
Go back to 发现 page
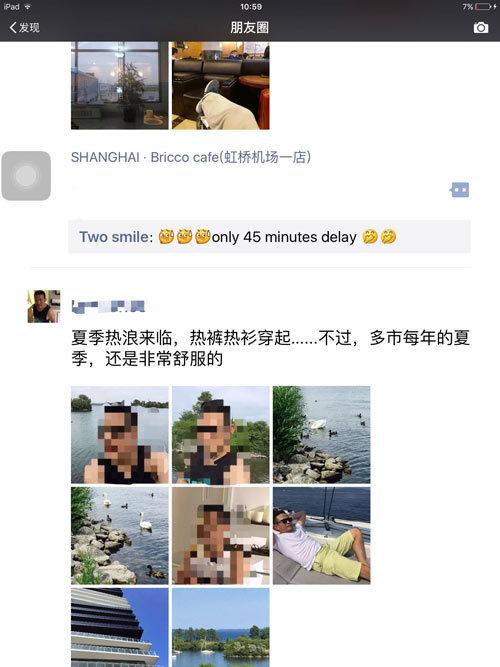[24, 28]
